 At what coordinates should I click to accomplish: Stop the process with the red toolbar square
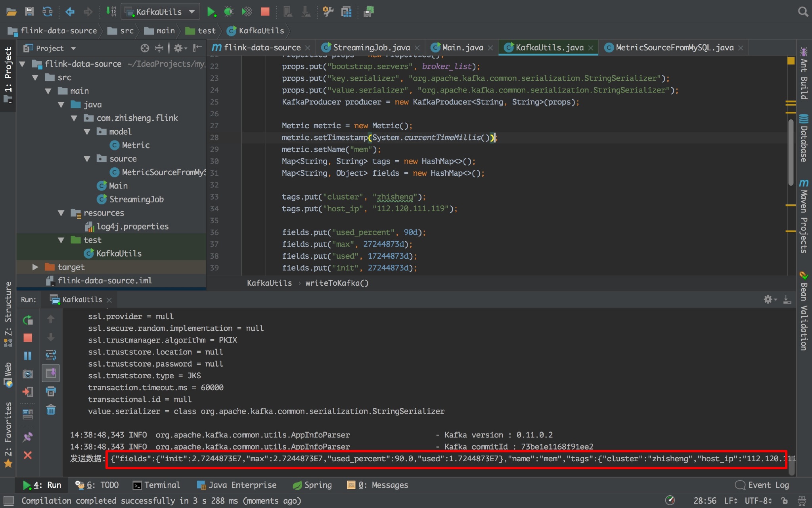tap(265, 12)
